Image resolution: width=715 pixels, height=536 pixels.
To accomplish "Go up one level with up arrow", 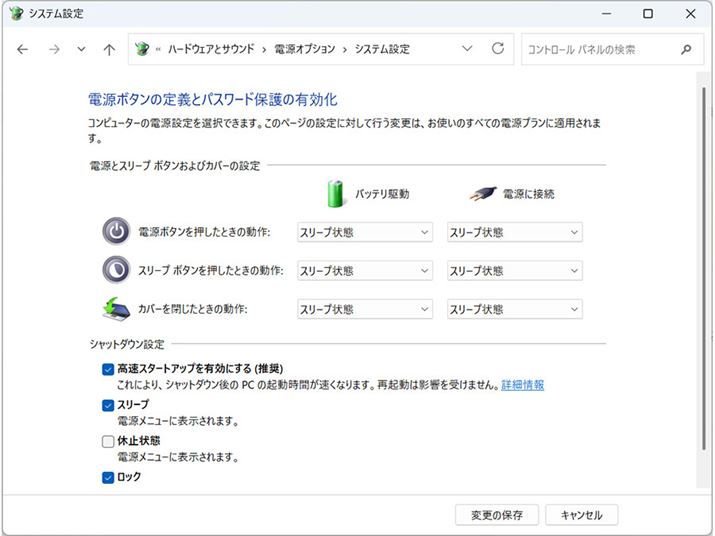I will click(109, 49).
